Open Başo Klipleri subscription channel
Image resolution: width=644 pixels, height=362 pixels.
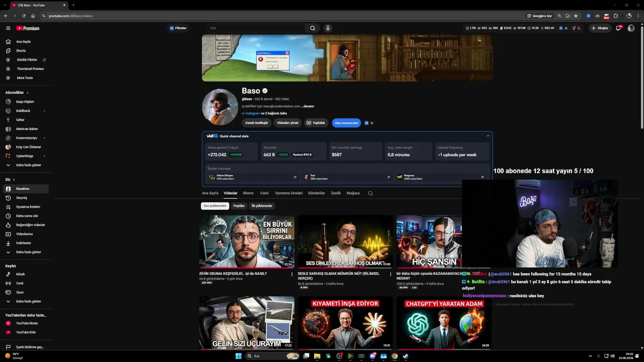click(25, 102)
